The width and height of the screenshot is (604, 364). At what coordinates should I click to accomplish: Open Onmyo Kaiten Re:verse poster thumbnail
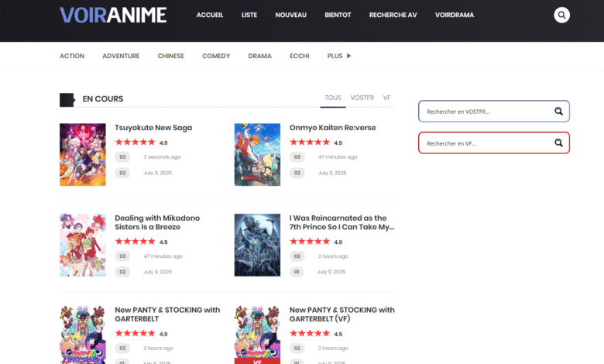257,154
